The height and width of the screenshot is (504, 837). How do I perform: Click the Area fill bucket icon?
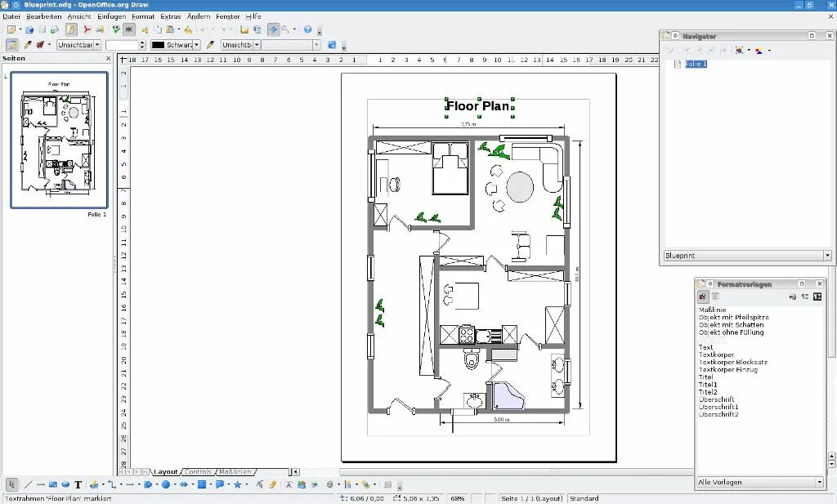[210, 45]
